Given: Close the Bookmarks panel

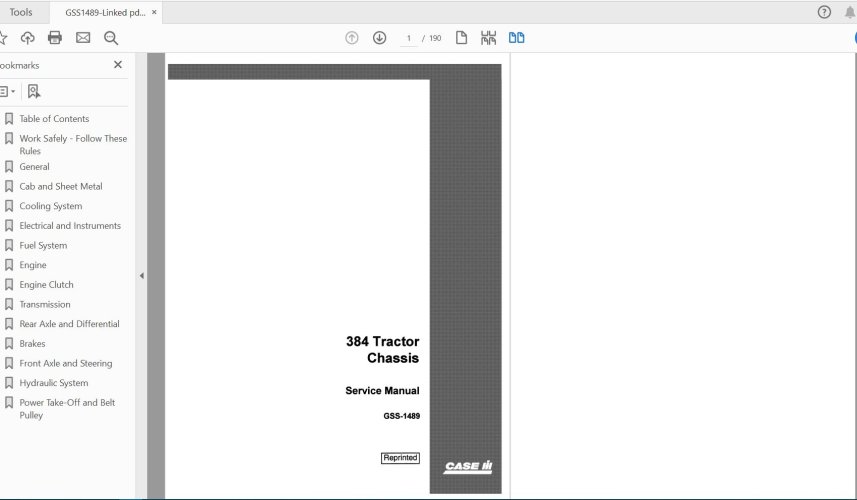Looking at the screenshot, I should click(x=118, y=65).
